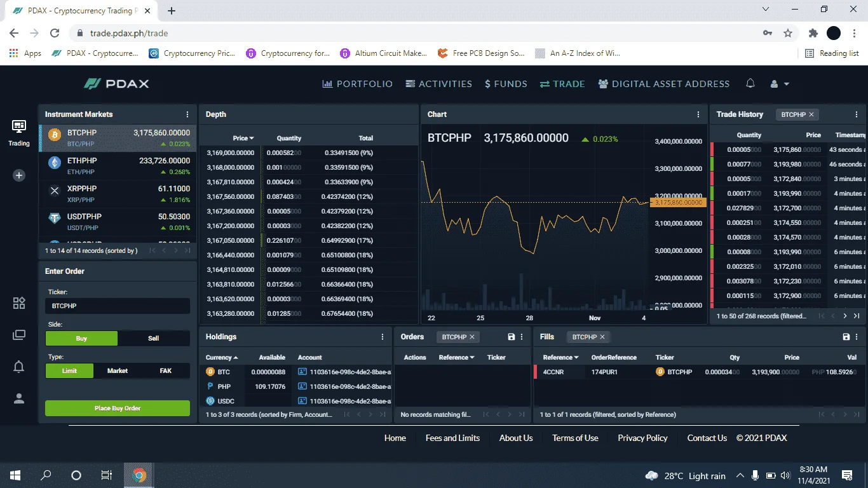Open the Terms of Use link

tap(575, 438)
